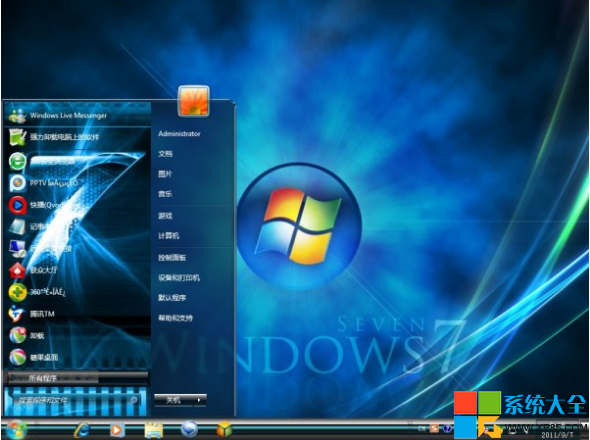Open the 记事本 Notepad entry
This screenshot has width=590, height=440.
[77, 226]
